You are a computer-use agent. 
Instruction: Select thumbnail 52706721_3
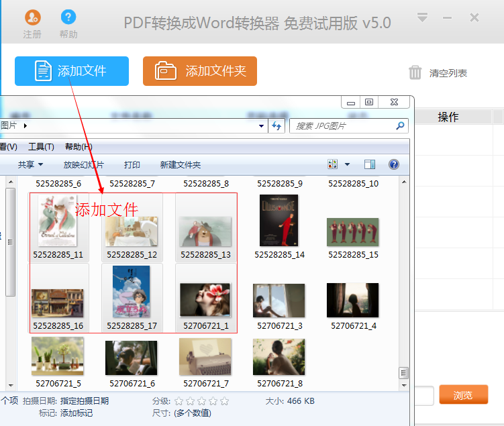tap(279, 301)
